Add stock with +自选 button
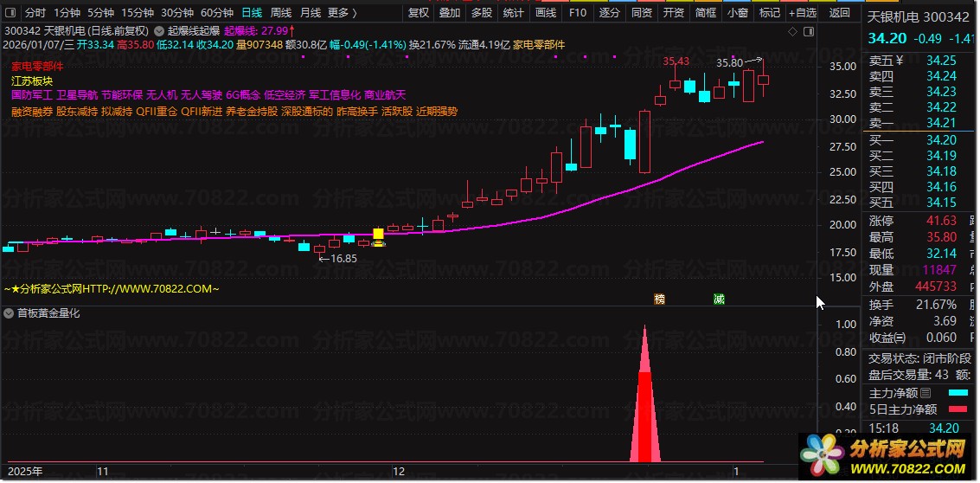This screenshot has width=980, height=483. [803, 12]
